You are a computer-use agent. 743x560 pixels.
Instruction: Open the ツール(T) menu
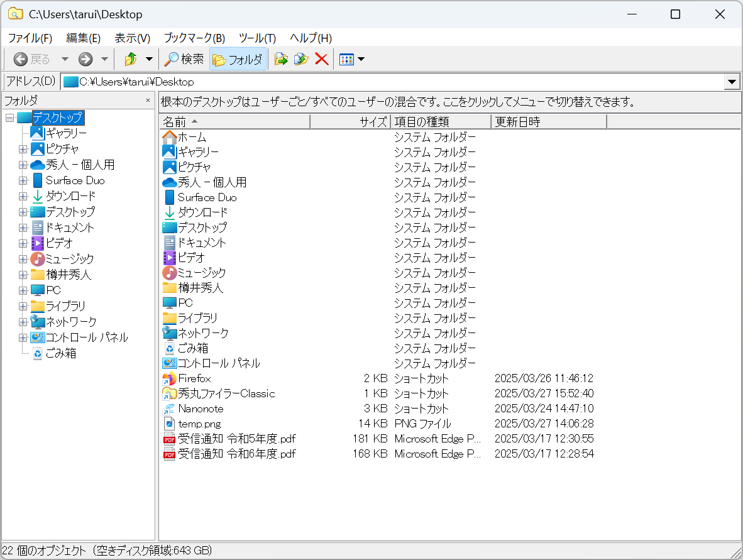(x=257, y=38)
